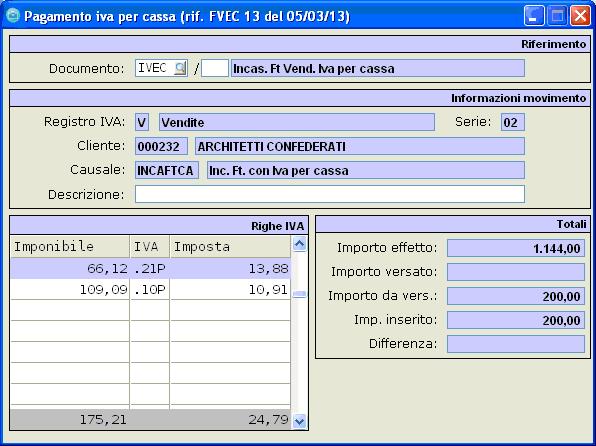Close the Pagamento iva per cassa window
Image resolution: width=596 pixels, height=446 pixels.
pos(580,16)
